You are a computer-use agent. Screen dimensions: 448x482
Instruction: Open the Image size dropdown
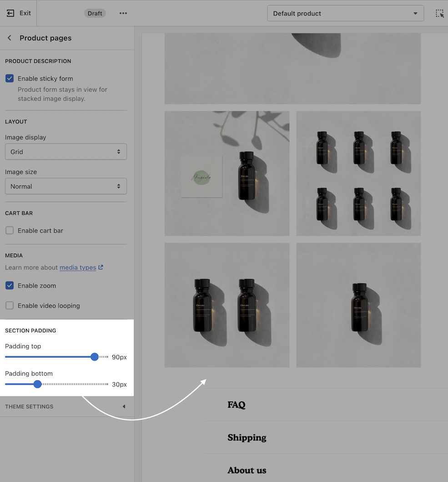click(x=66, y=186)
